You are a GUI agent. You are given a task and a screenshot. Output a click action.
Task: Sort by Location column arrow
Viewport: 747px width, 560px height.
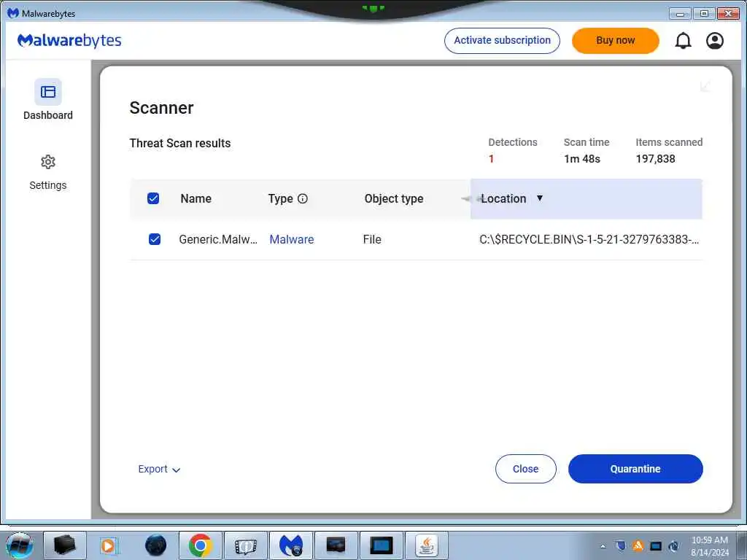tap(539, 198)
